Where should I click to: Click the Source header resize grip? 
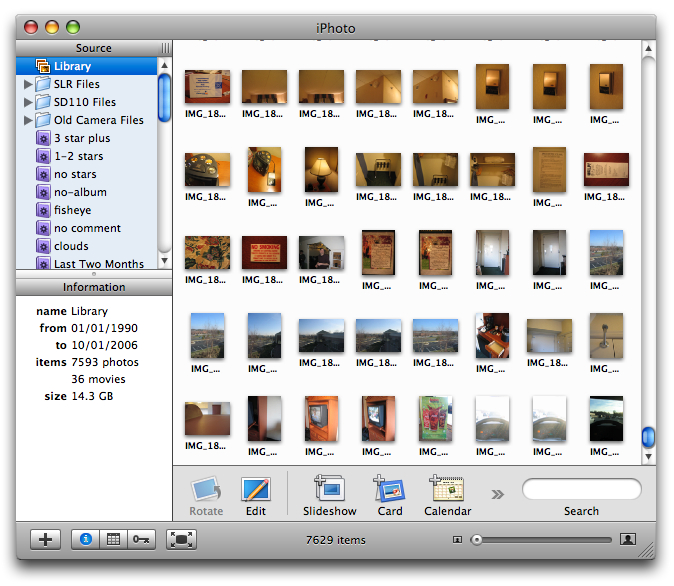pyautogui.click(x=165, y=48)
